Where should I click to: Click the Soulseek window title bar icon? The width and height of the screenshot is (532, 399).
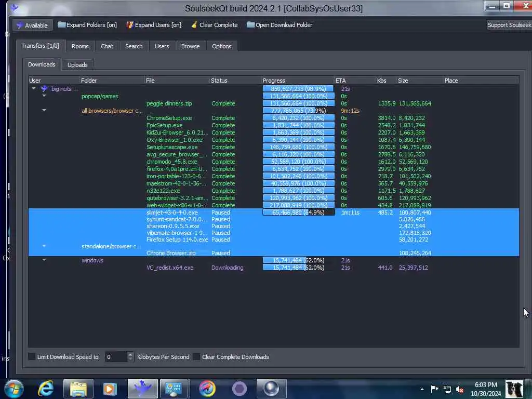(14, 7)
